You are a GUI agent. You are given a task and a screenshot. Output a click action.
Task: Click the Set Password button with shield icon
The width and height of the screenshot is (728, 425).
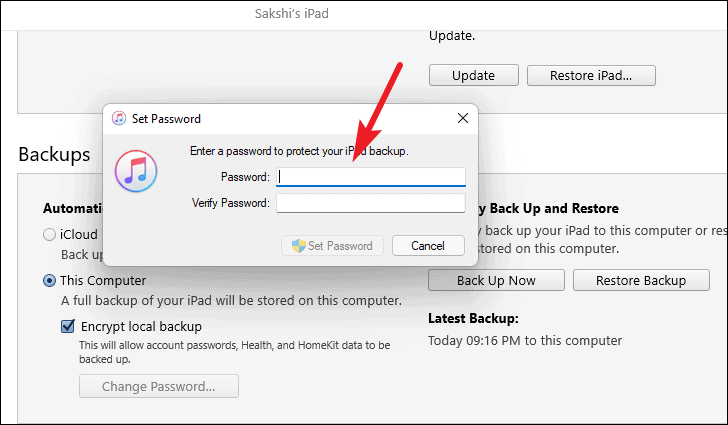coord(332,246)
